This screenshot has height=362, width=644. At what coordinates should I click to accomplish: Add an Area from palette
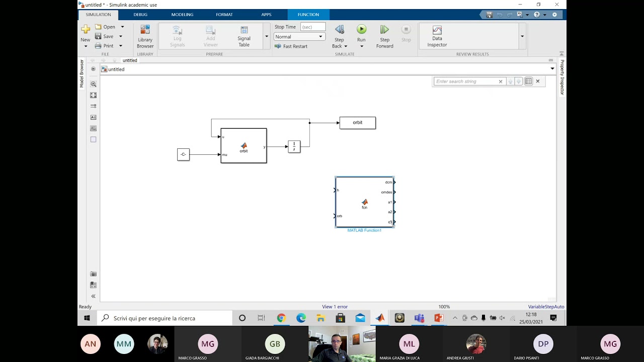93,139
